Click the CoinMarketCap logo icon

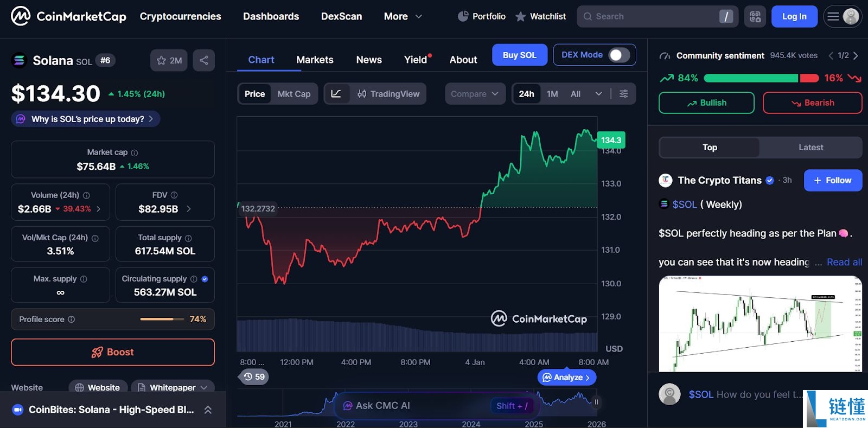pyautogui.click(x=21, y=16)
